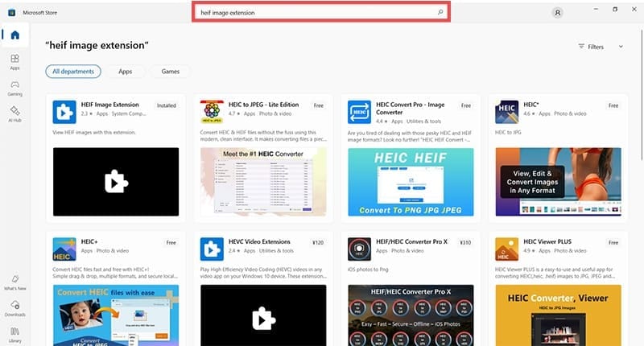Click Free badge on HEIC to JPEG Lite

tap(319, 105)
